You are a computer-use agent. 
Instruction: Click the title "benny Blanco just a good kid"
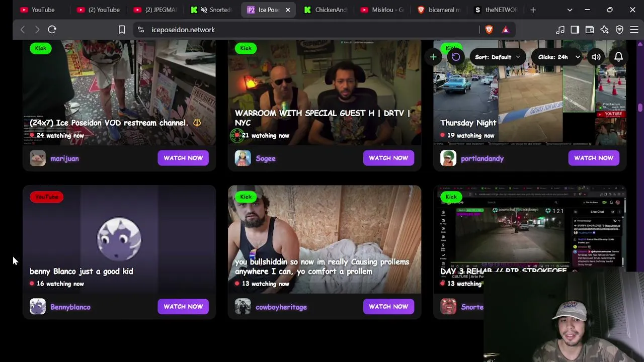pyautogui.click(x=82, y=271)
